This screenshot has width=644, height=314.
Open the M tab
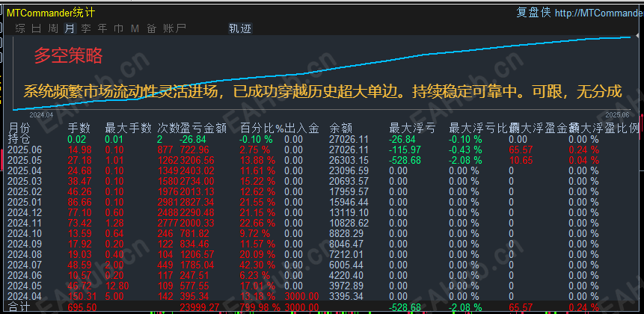(x=135, y=28)
